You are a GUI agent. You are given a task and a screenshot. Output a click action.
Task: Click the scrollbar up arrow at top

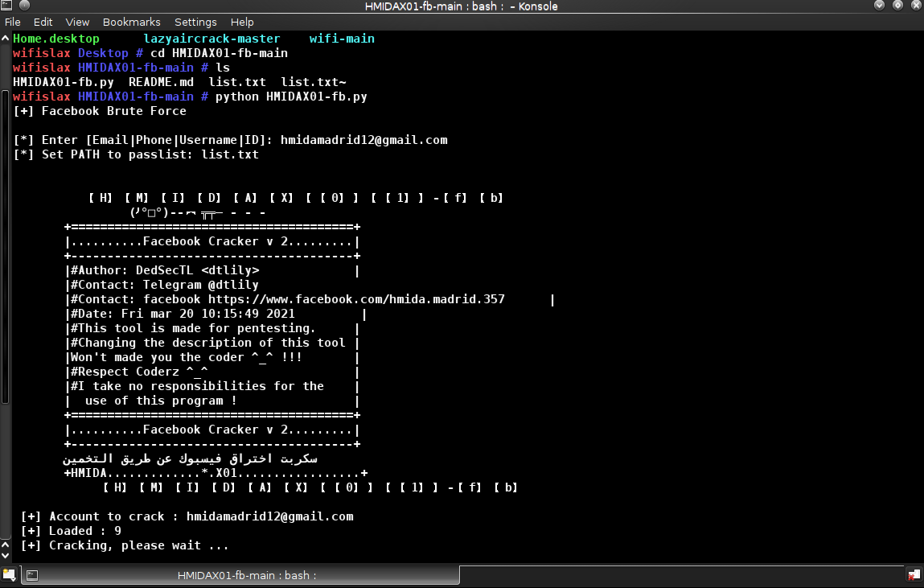pyautogui.click(x=5, y=38)
